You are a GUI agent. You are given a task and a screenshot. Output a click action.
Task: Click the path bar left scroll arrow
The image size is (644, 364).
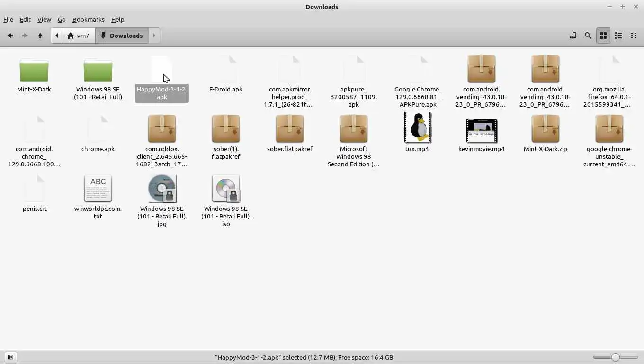click(x=57, y=36)
